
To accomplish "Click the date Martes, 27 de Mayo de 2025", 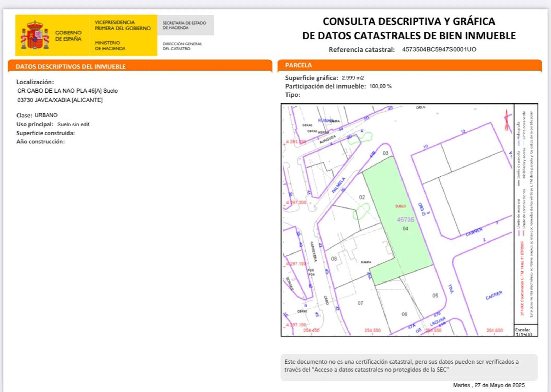I will [x=489, y=385].
